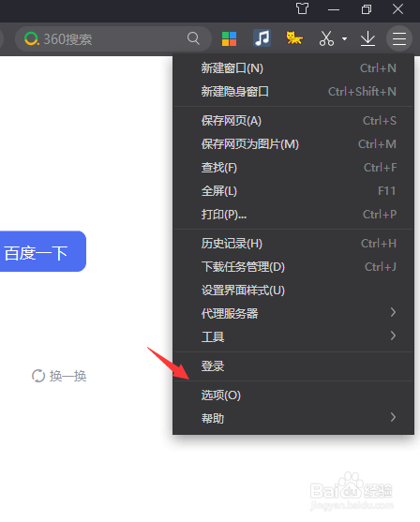The height and width of the screenshot is (522, 420).
Task: Select 设置界面样式(U) menu item
Action: click(293, 291)
